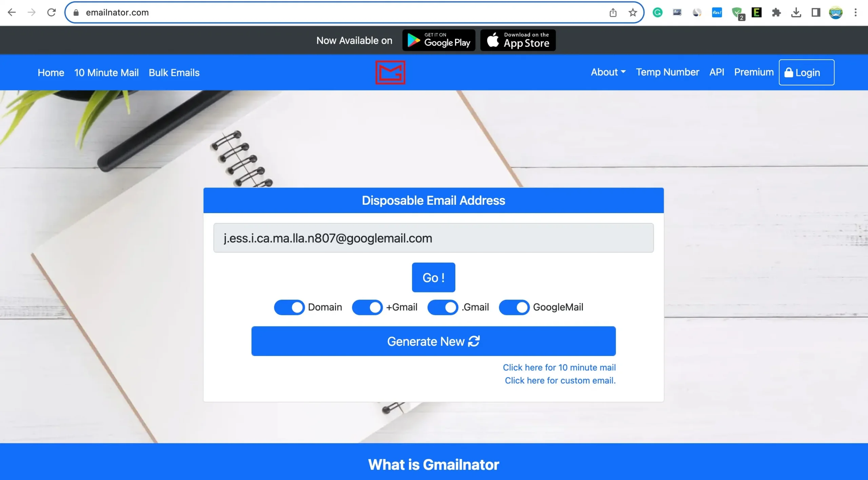Click the Emailinator logo icon
Image resolution: width=868 pixels, height=480 pixels.
(x=390, y=72)
